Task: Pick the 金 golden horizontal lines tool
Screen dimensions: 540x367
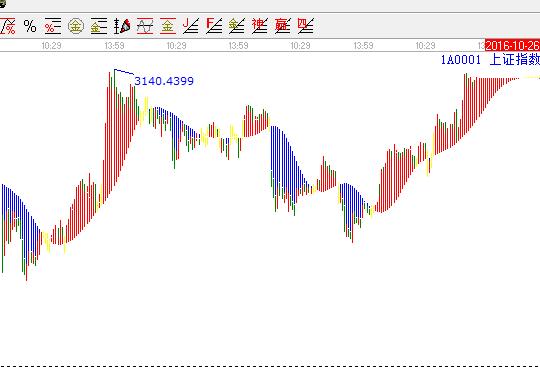Action: (x=98, y=26)
